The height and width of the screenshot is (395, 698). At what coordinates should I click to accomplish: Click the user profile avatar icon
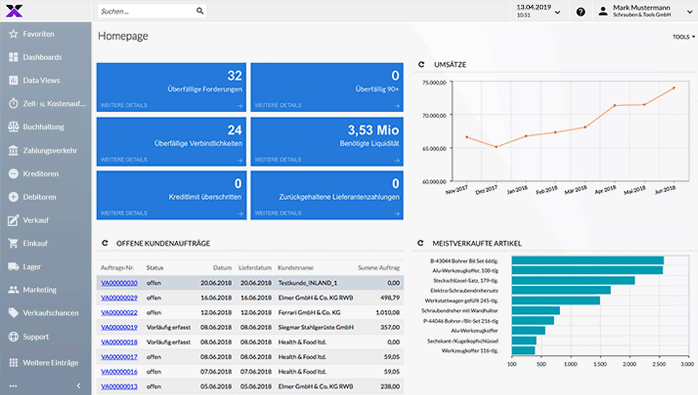coord(603,12)
